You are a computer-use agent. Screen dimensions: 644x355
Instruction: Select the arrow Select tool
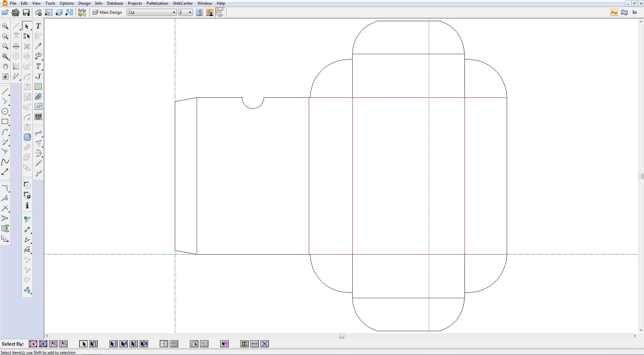(27, 26)
